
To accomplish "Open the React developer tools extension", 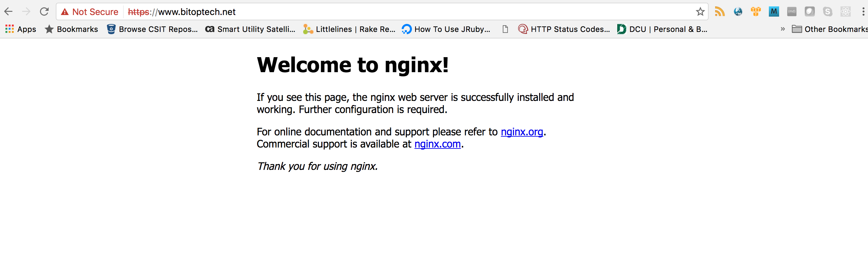I will 845,12.
